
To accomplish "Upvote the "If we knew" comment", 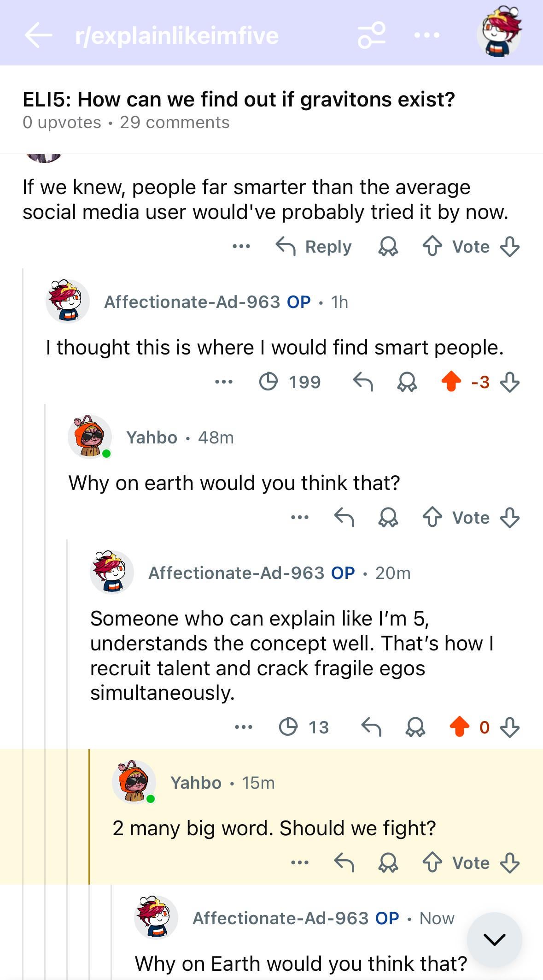I will point(432,247).
